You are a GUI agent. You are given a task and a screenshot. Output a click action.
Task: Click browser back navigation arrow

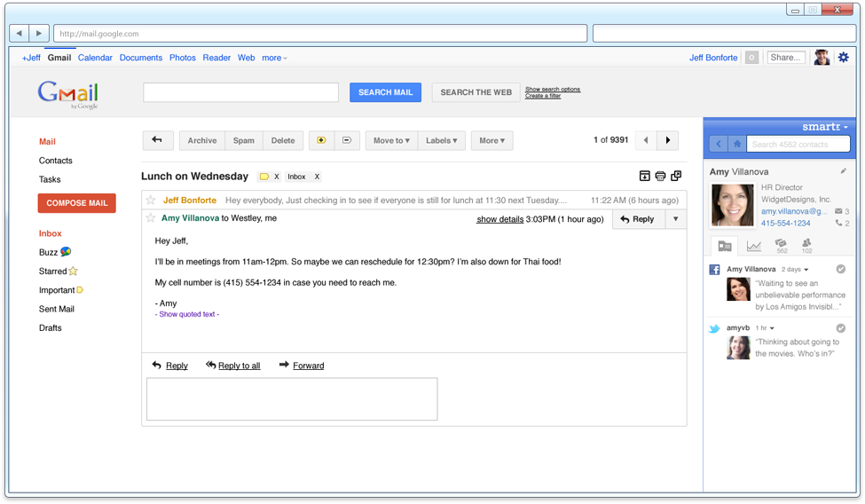coord(20,33)
